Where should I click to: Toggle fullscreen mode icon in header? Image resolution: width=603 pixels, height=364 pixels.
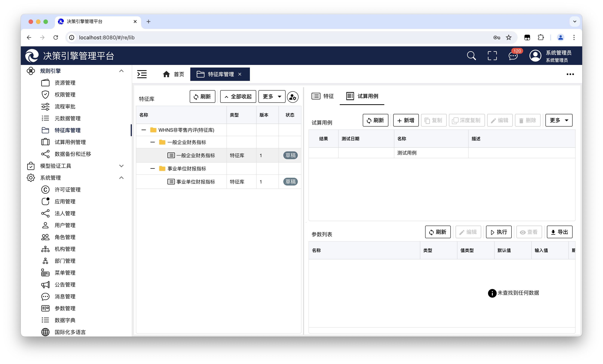[x=492, y=56]
